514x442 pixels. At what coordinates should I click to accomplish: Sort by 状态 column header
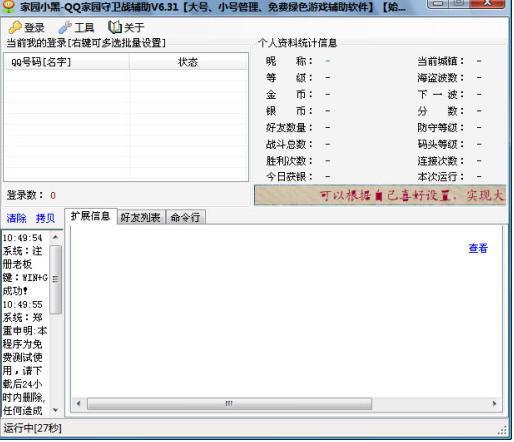pos(188,62)
